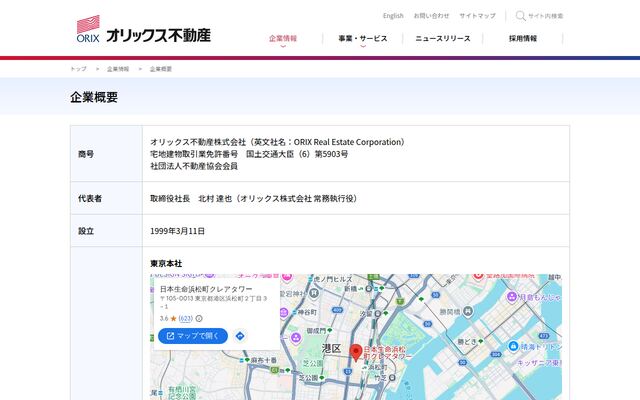Click the 御成門 station marker
The width and height of the screenshot is (640, 400).
pos(330,330)
